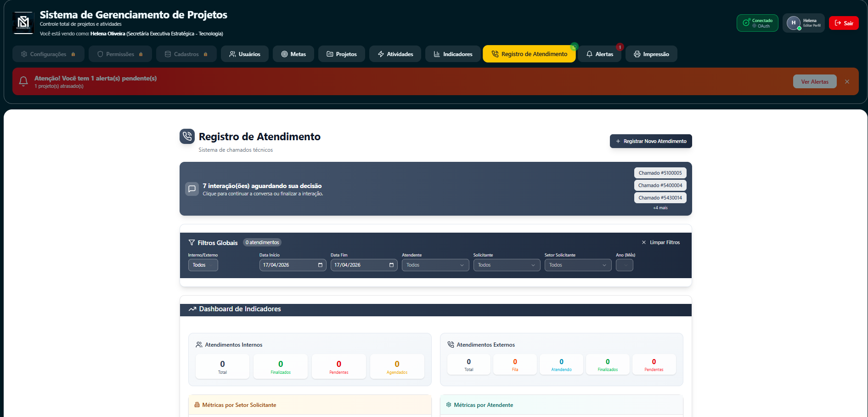Viewport: 868px width, 417px height.
Task: Open the Indicadores tab
Action: (x=453, y=54)
